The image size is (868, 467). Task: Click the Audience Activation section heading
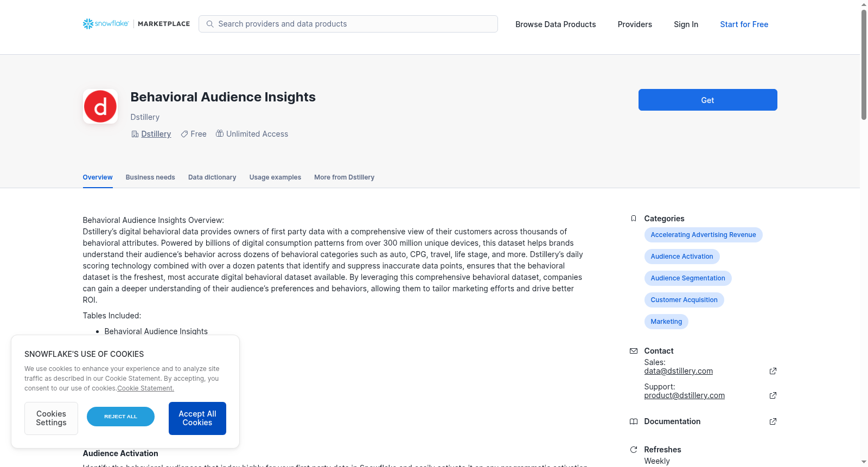[120, 453]
